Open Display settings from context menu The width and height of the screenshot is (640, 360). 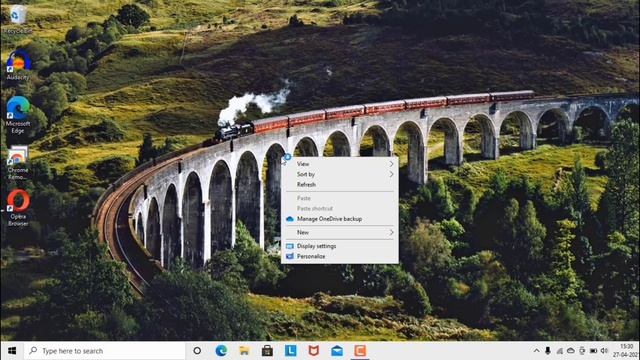click(340, 246)
